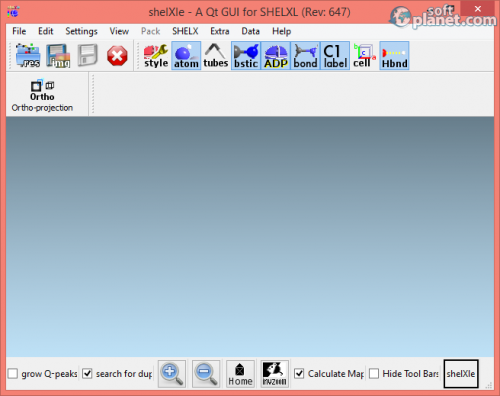Click the red X stop icon
The width and height of the screenshot is (500, 396).
[117, 56]
